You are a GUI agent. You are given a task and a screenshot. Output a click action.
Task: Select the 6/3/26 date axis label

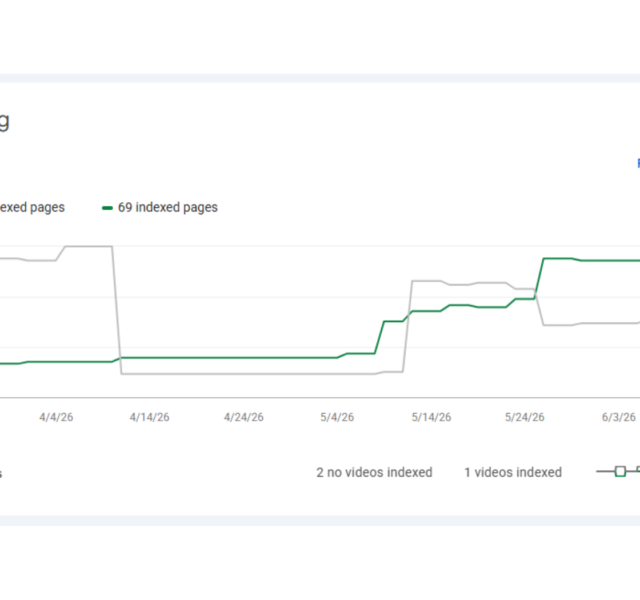click(x=619, y=417)
